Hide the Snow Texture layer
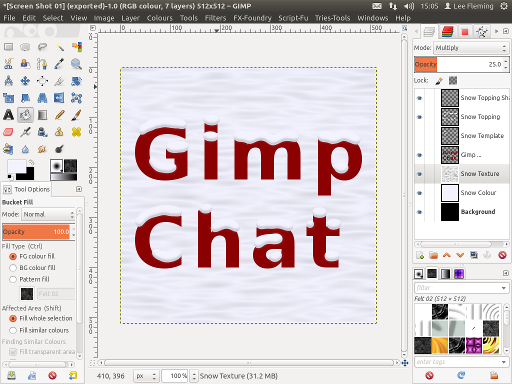 point(420,174)
